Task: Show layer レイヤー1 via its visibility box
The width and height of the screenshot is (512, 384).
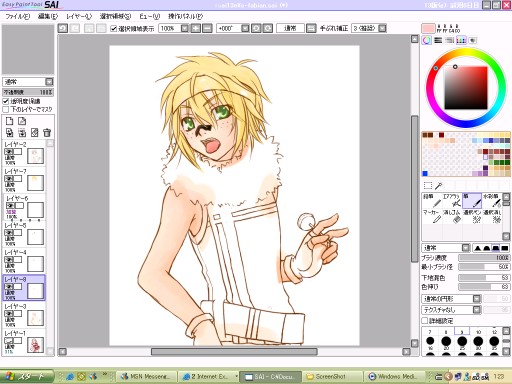Action: pos(9,341)
